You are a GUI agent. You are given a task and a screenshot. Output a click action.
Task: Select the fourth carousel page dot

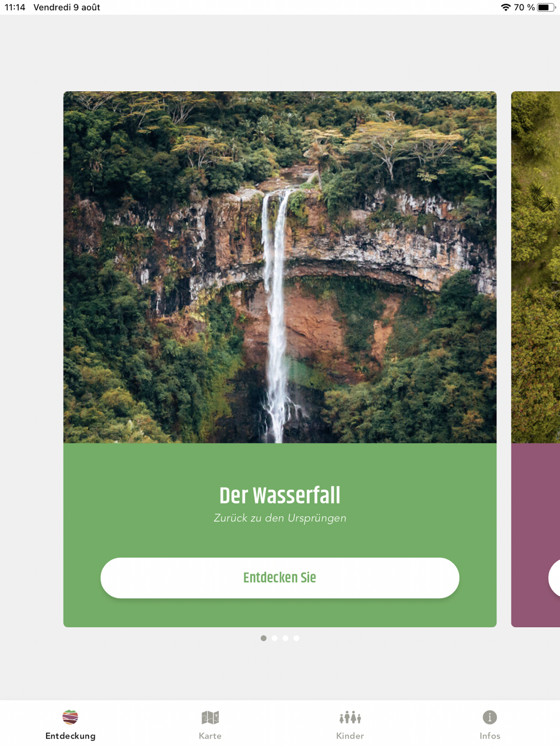[x=296, y=638]
